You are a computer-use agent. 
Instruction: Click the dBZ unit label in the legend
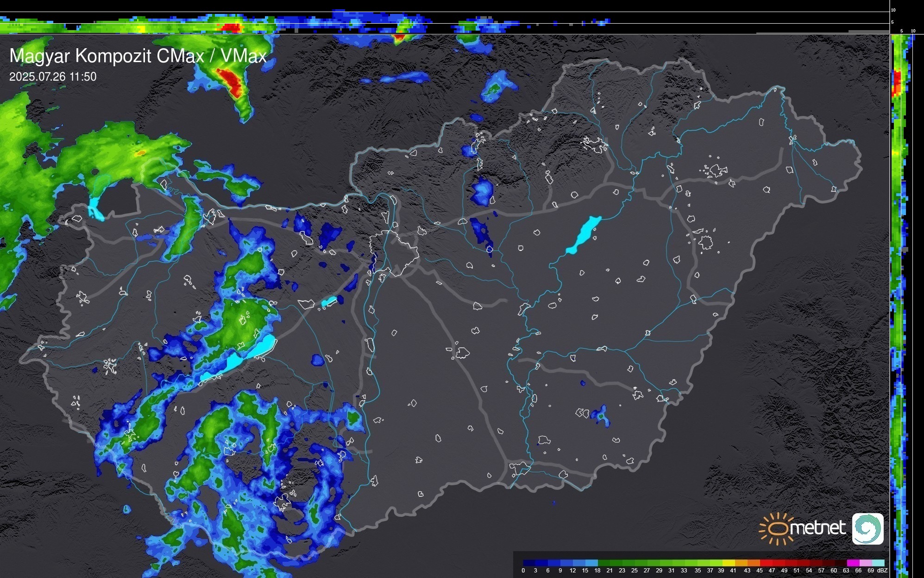click(x=883, y=571)
